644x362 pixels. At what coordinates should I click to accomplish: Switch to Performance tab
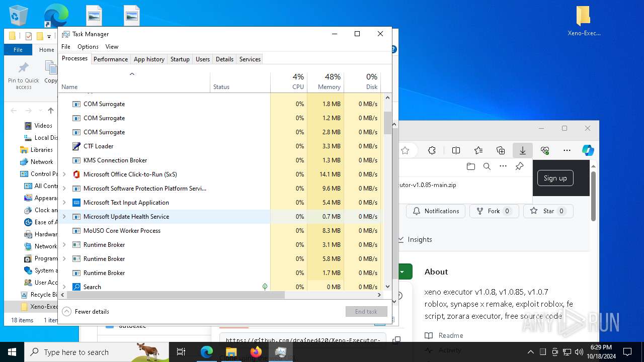[x=111, y=59]
